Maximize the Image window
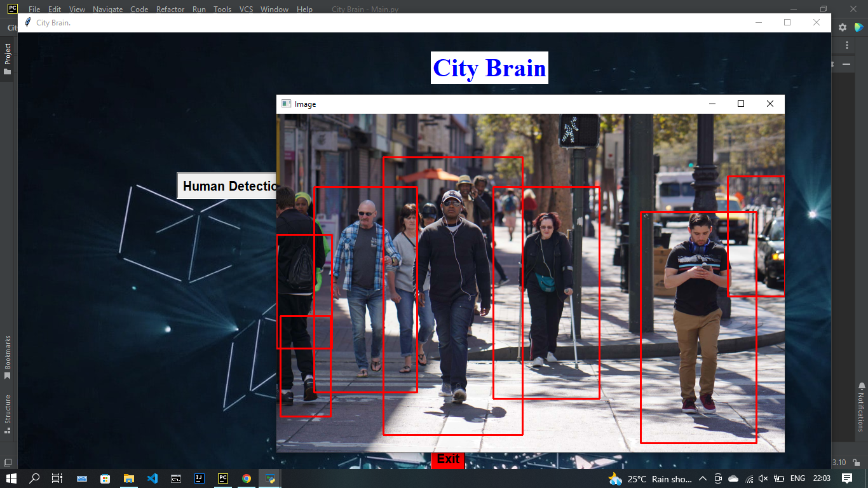This screenshot has height=488, width=868. tap(741, 104)
